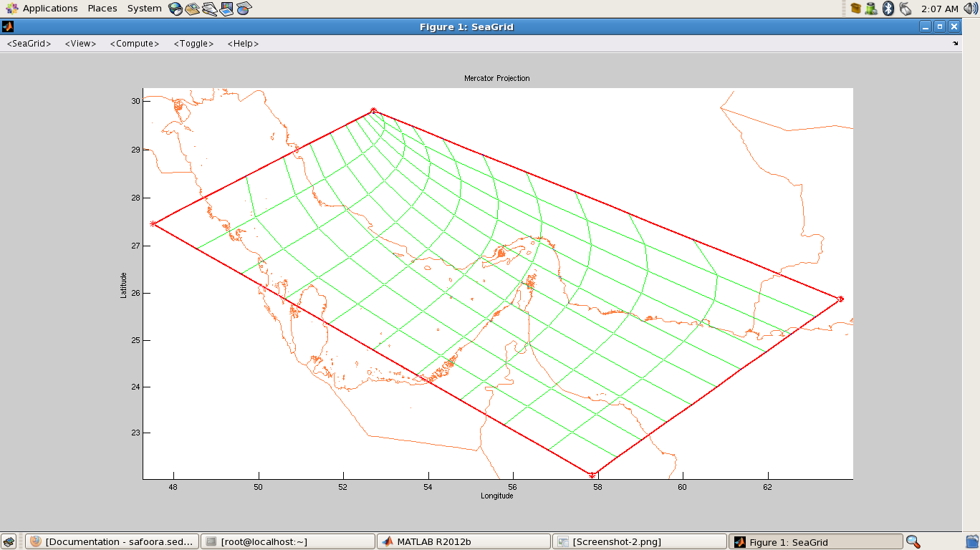Switch to root@localhost terminal window
The image size is (980, 550).
[287, 541]
